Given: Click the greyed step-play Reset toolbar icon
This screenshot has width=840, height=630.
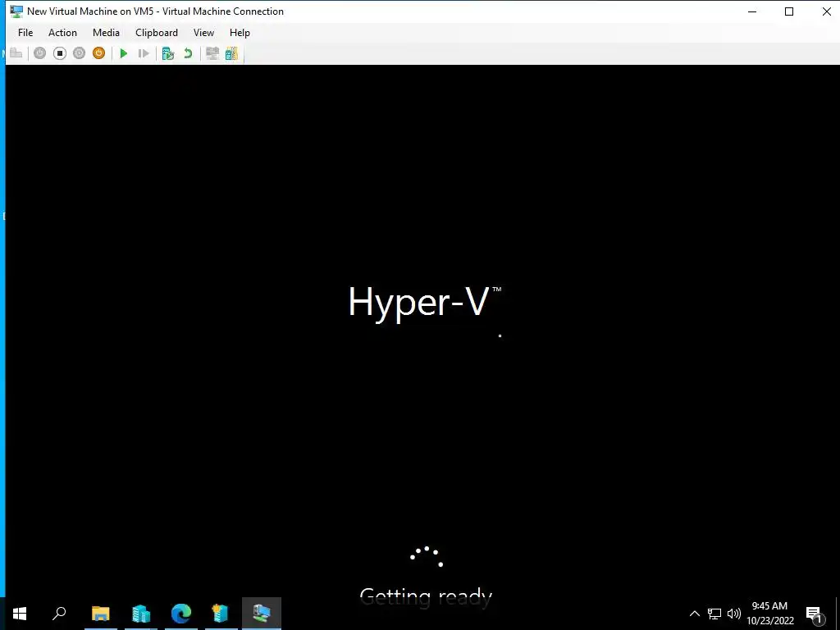Looking at the screenshot, I should (143, 53).
